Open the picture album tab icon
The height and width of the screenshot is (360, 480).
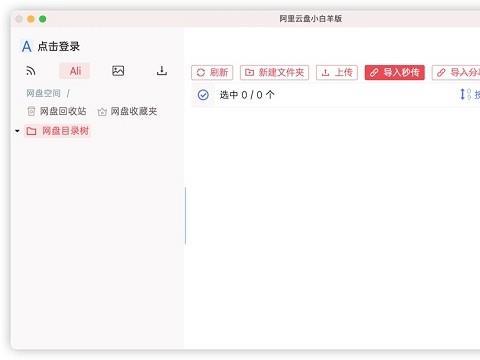tap(118, 71)
